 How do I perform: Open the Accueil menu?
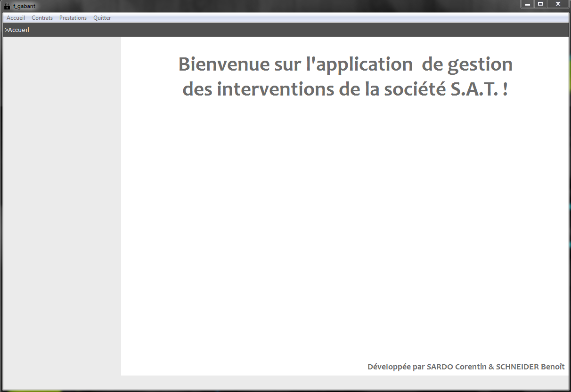coord(16,18)
